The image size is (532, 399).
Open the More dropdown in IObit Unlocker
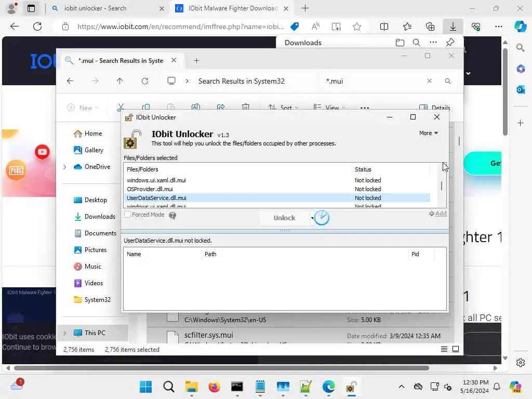[x=428, y=133]
